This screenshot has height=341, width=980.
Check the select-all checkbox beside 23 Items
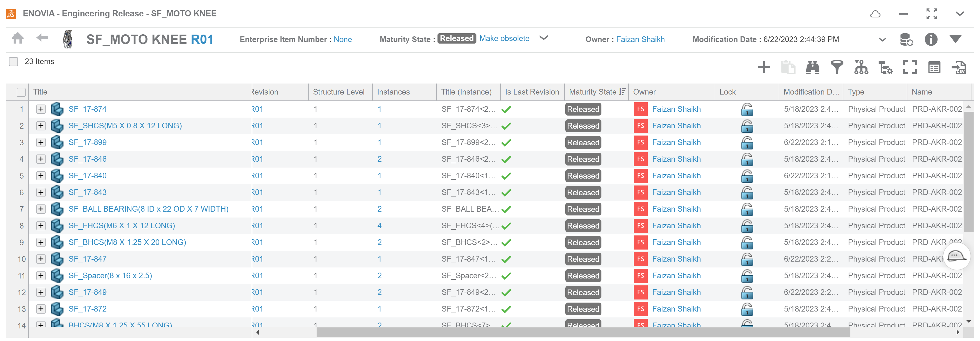(x=13, y=62)
